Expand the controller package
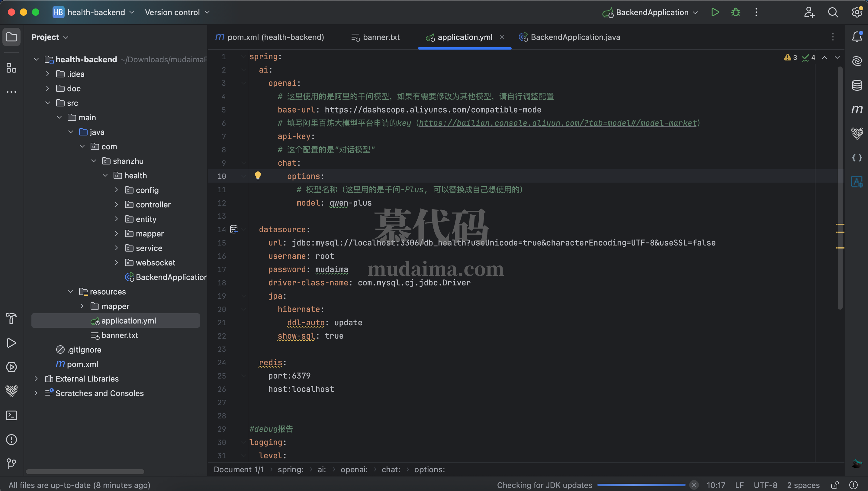This screenshot has height=491, width=868. pos(116,204)
